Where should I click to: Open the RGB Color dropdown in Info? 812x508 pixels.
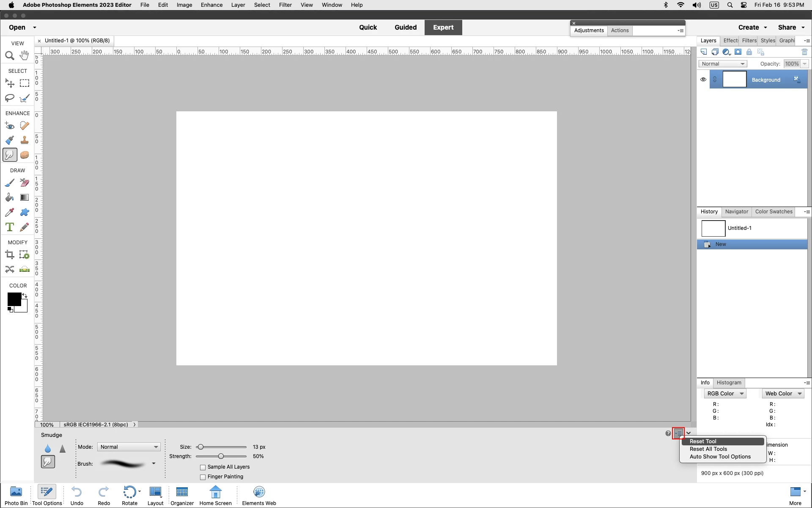point(725,394)
